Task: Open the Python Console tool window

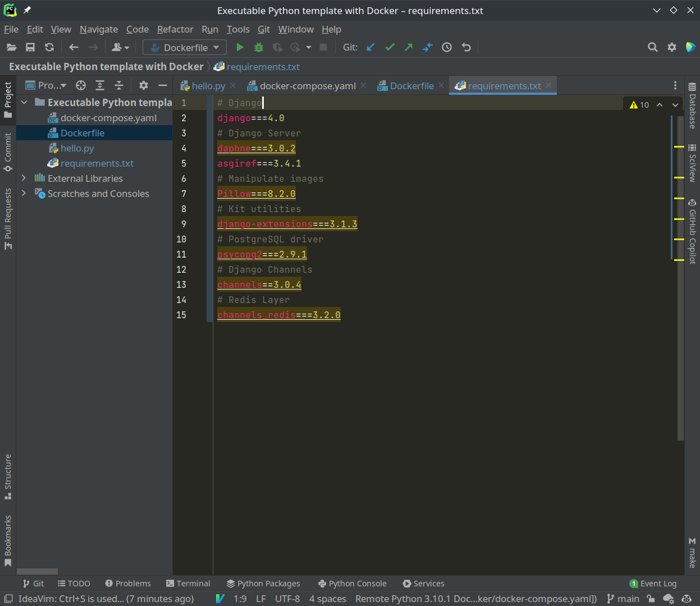Action: tap(352, 584)
